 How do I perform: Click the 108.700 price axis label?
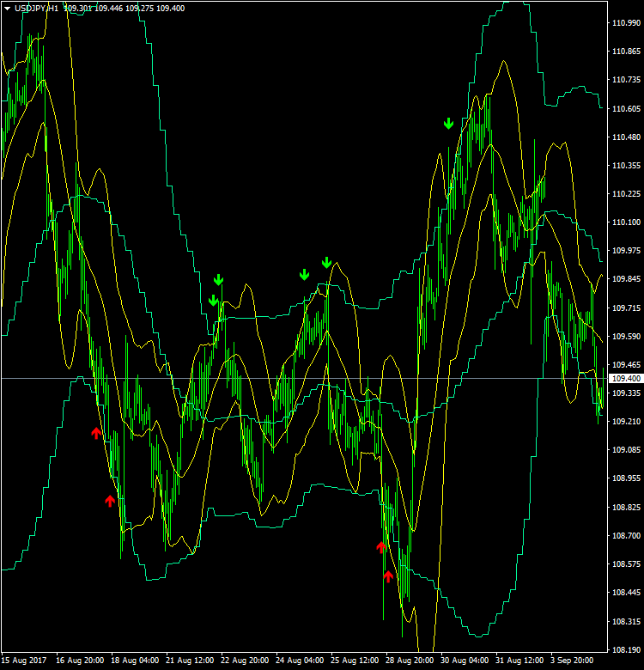coord(626,535)
